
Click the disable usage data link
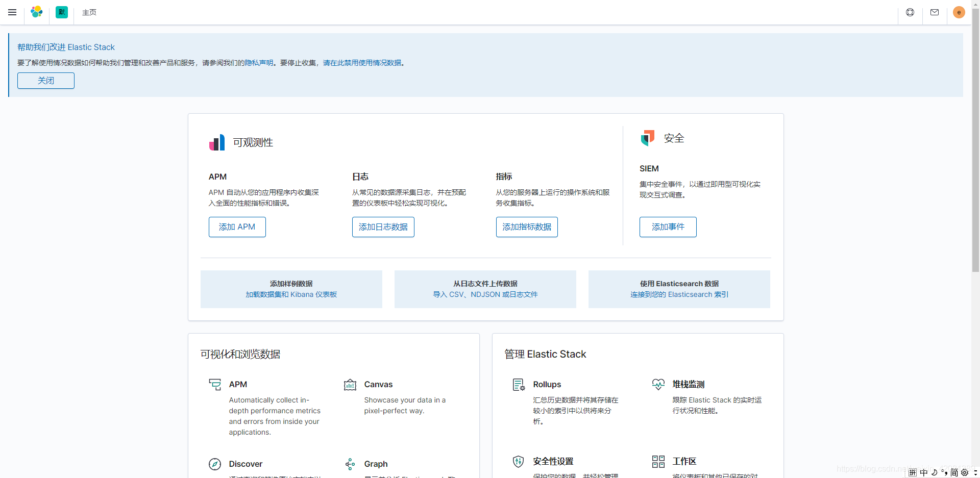coord(362,63)
